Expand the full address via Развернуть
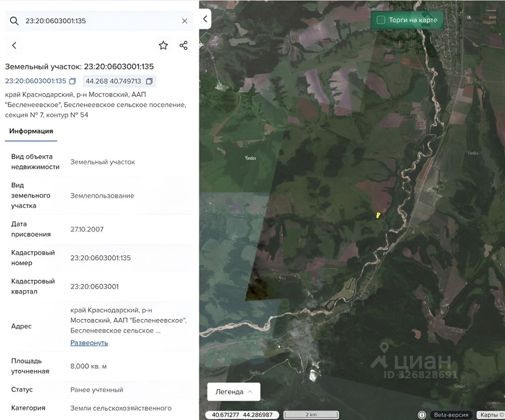Screen dimensions: 505x420 click(x=89, y=343)
